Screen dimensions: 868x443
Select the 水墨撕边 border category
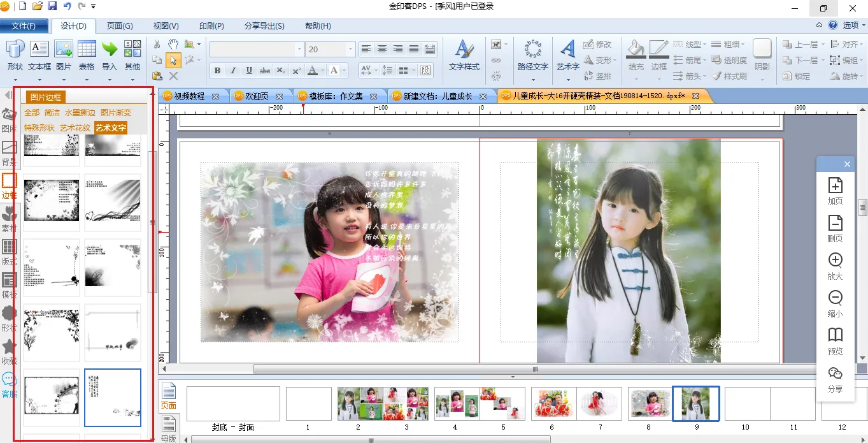click(80, 113)
